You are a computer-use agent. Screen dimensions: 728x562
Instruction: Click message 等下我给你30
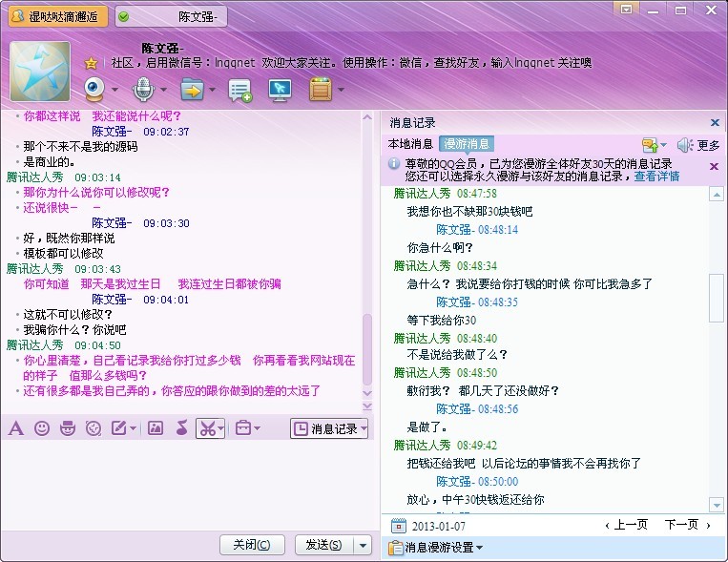point(441,320)
